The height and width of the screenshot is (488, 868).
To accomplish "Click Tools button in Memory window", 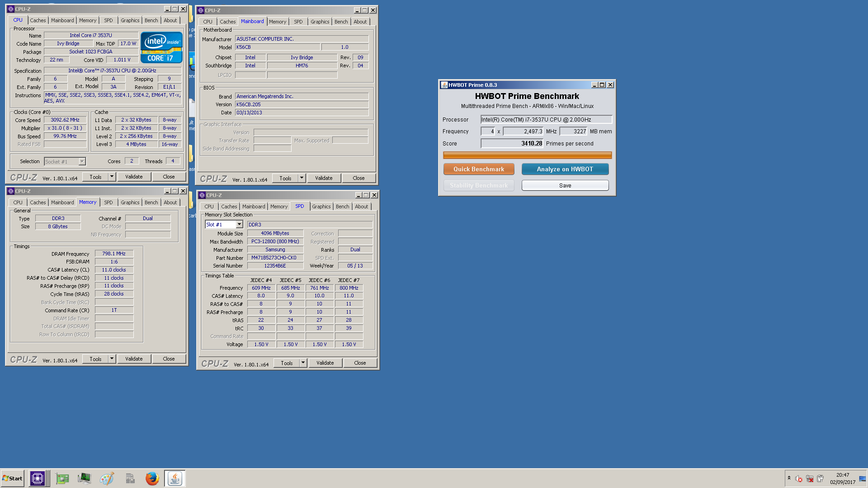I will 95,359.
